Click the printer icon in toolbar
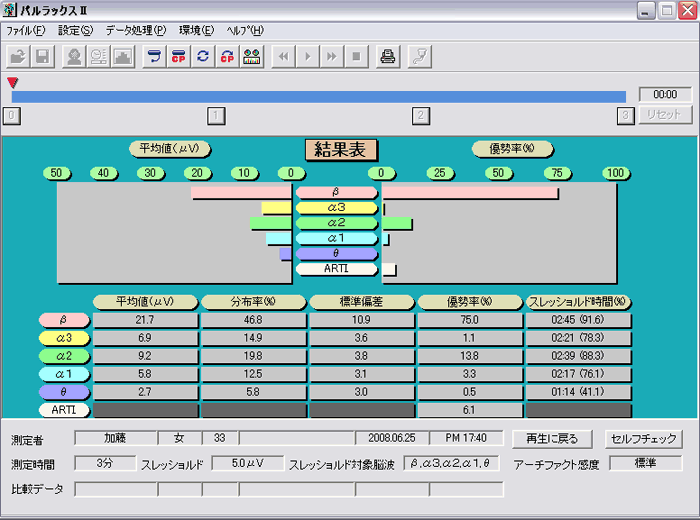The width and height of the screenshot is (700, 520). click(387, 57)
